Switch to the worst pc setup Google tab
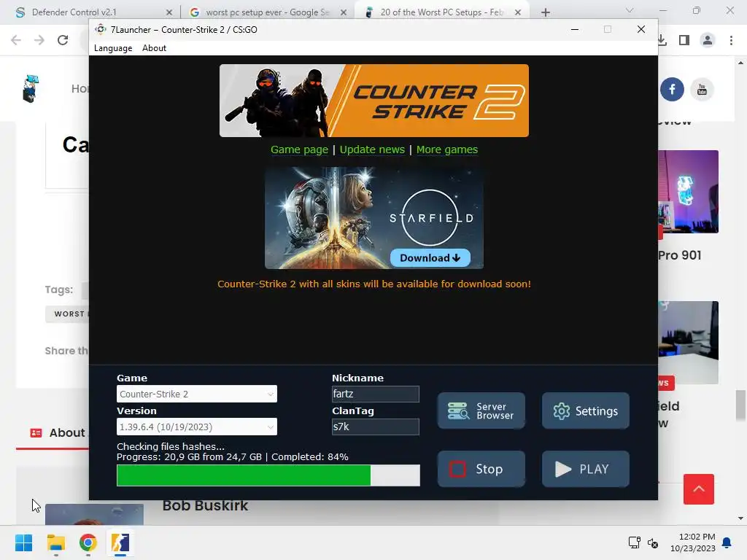The width and height of the screenshot is (747, 560). click(267, 12)
